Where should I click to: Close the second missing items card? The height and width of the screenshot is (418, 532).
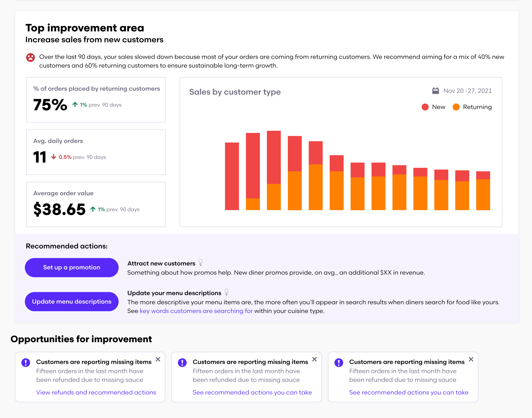314,359
